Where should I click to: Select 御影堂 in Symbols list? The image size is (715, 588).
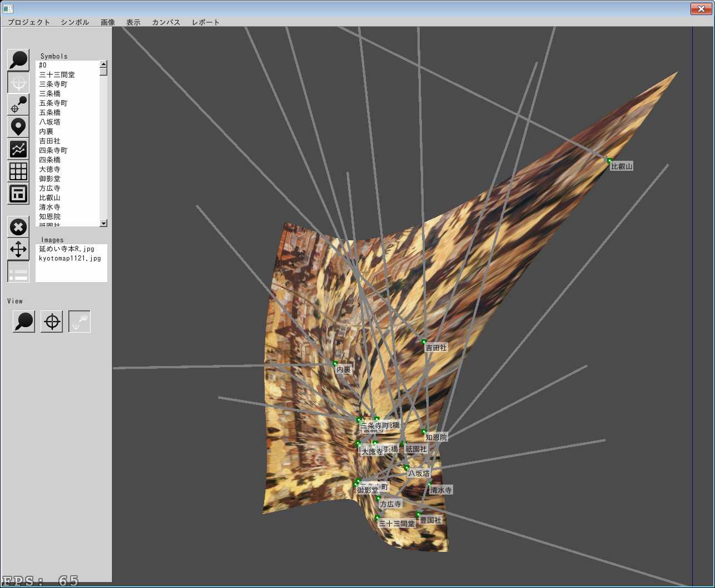67,179
